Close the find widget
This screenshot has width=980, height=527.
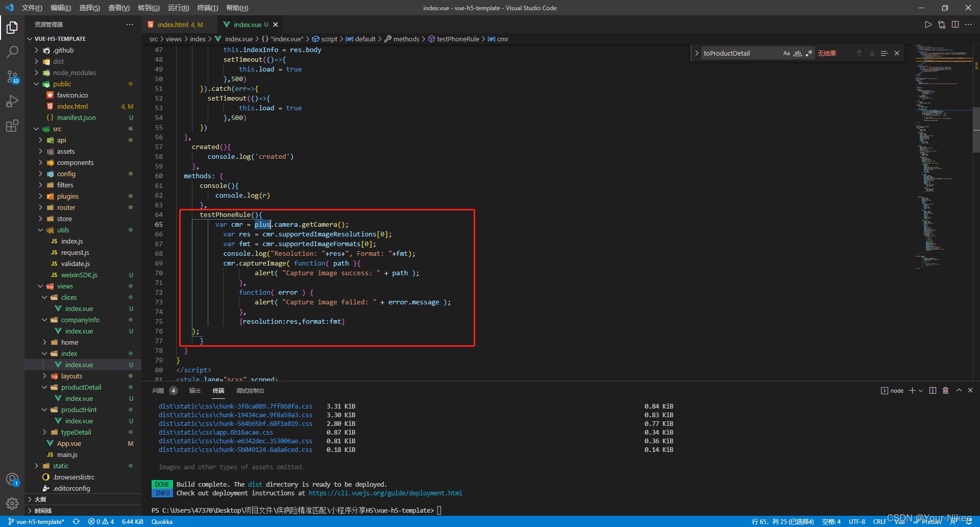click(897, 53)
